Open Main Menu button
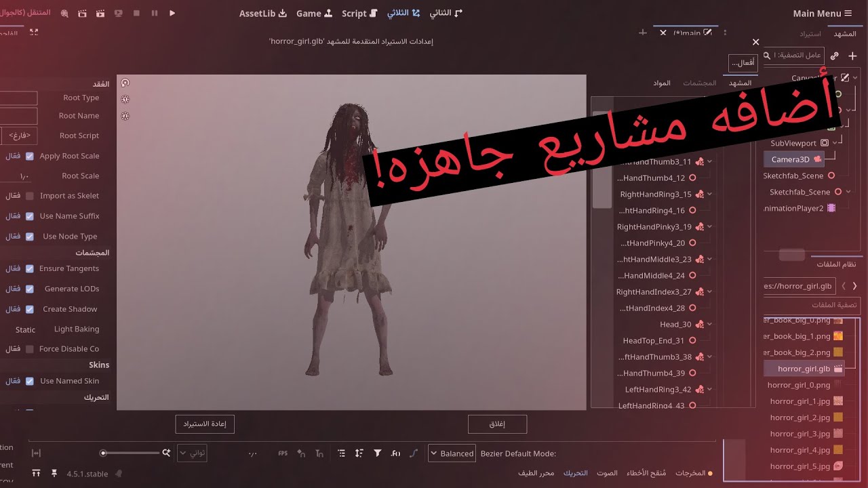 click(x=822, y=13)
